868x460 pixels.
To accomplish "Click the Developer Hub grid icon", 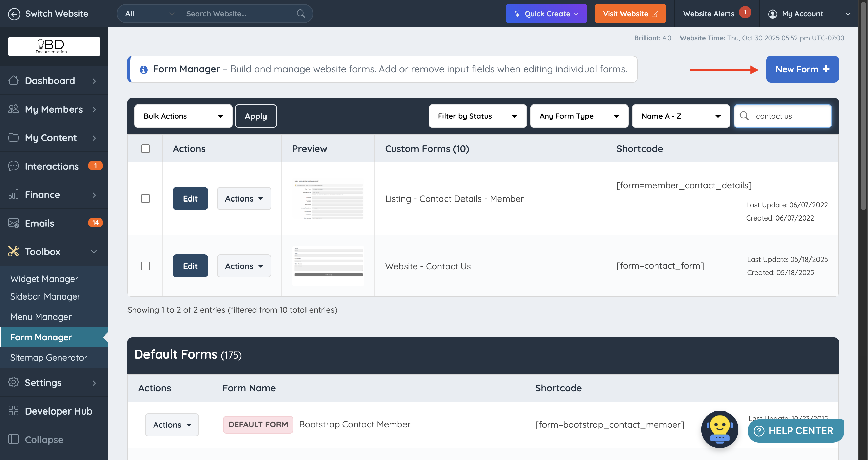I will pyautogui.click(x=14, y=411).
